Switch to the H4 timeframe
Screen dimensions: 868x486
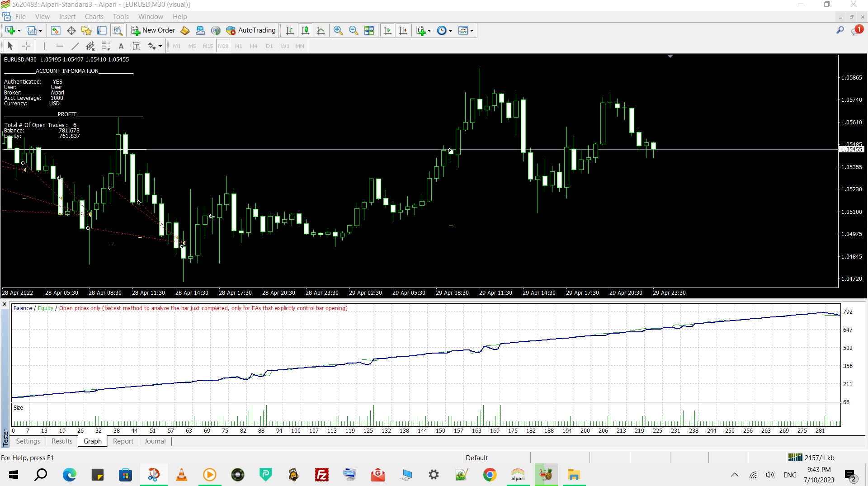tap(254, 46)
